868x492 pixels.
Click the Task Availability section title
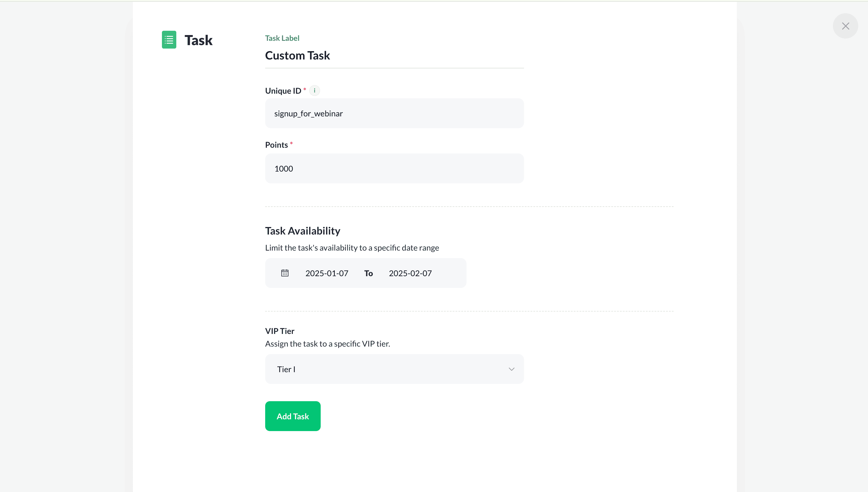302,230
